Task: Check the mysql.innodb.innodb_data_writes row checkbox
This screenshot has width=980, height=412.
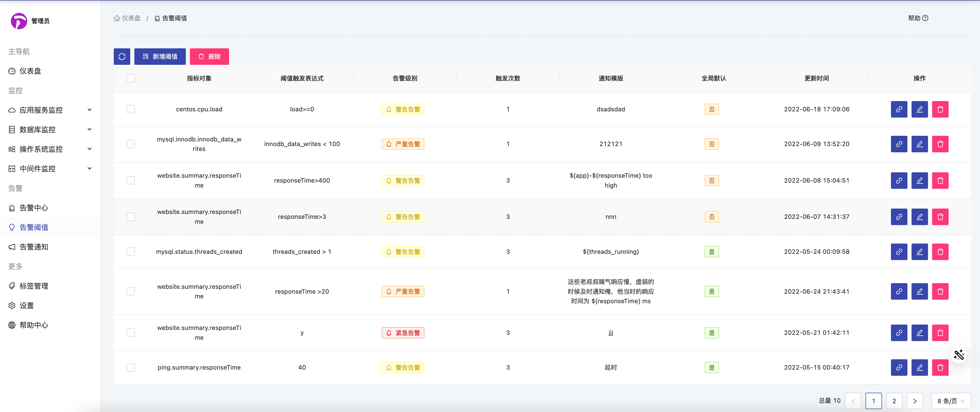Action: [x=130, y=144]
